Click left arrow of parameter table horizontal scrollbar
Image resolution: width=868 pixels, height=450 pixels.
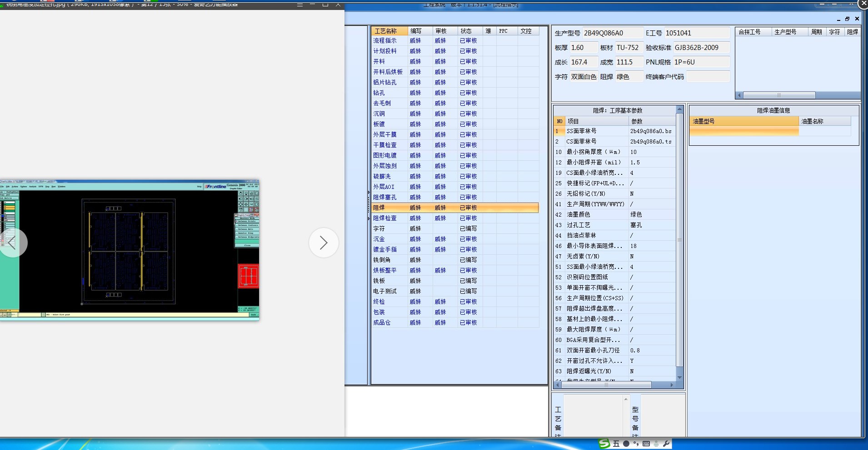click(557, 385)
